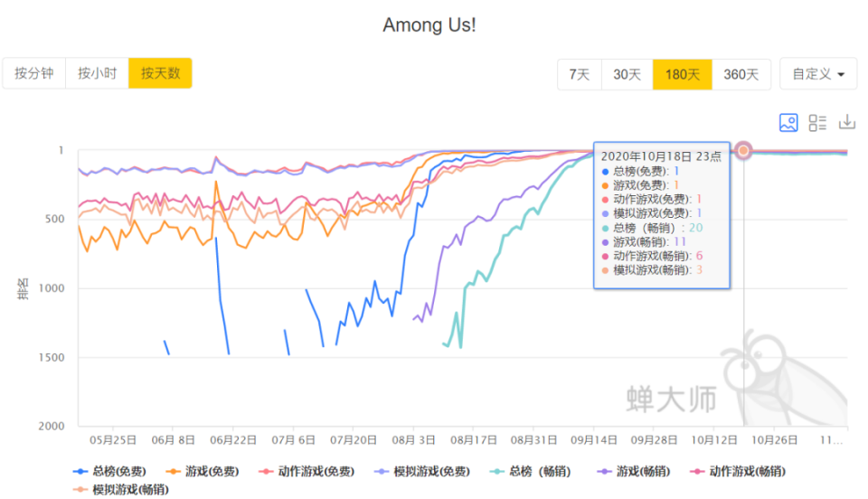The width and height of the screenshot is (868, 499).
Task: Click the 08月17日 x-axis label
Action: [473, 440]
